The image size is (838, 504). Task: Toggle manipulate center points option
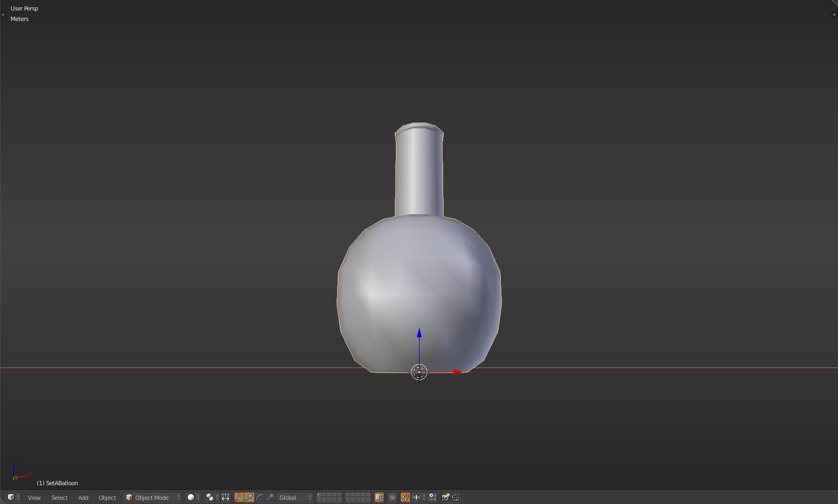[225, 497]
